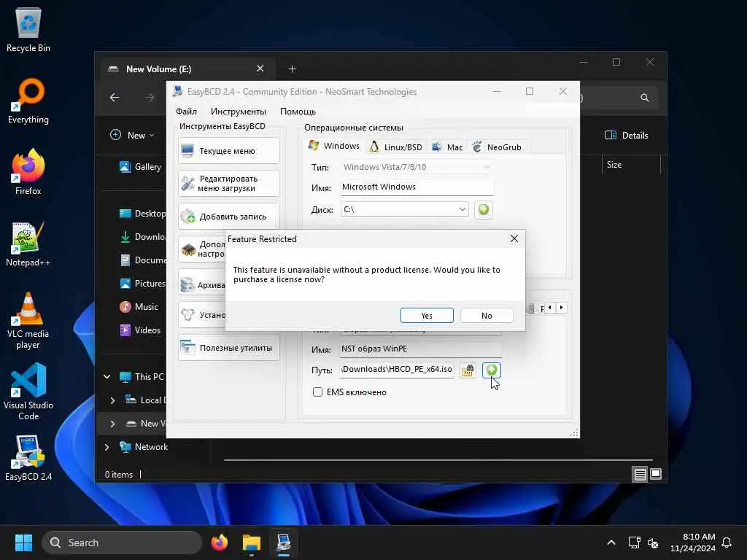Click the Полезные утилиты icon
The height and width of the screenshot is (560, 747).
[x=187, y=348]
